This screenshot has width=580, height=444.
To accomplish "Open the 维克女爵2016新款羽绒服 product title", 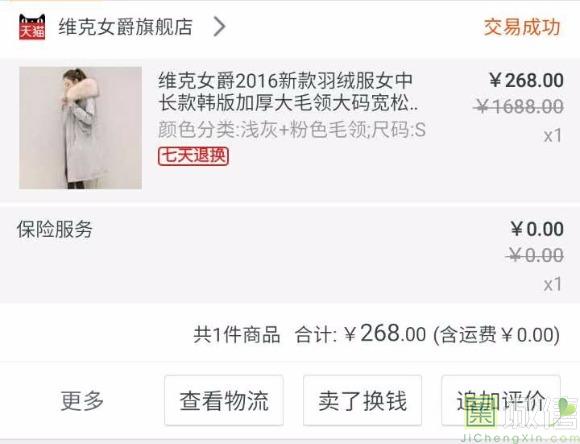I will click(288, 91).
